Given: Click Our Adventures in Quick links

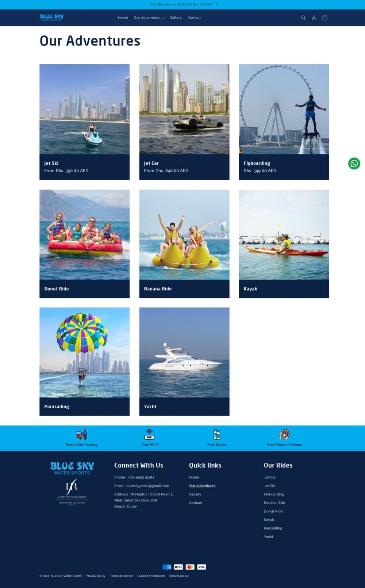Looking at the screenshot, I should 202,486.
